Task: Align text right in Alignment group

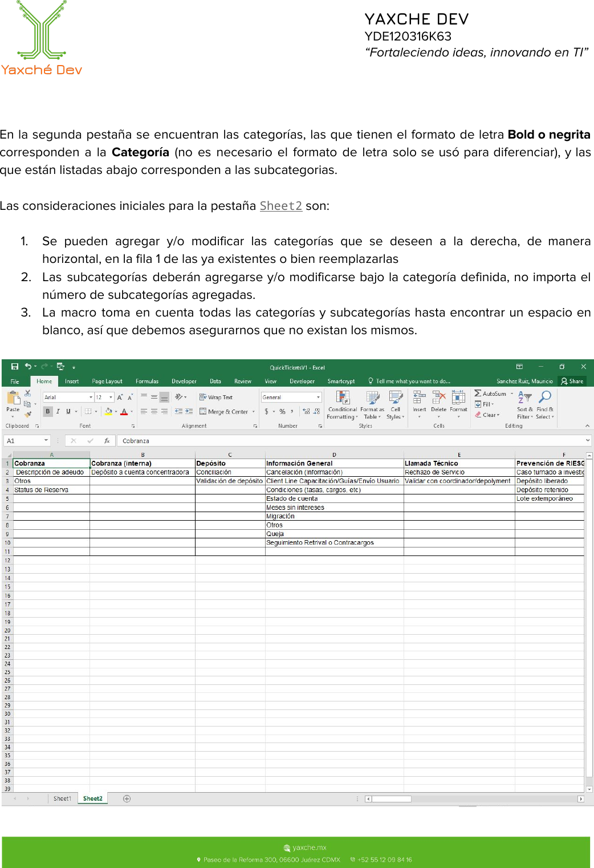Action: coord(164,411)
